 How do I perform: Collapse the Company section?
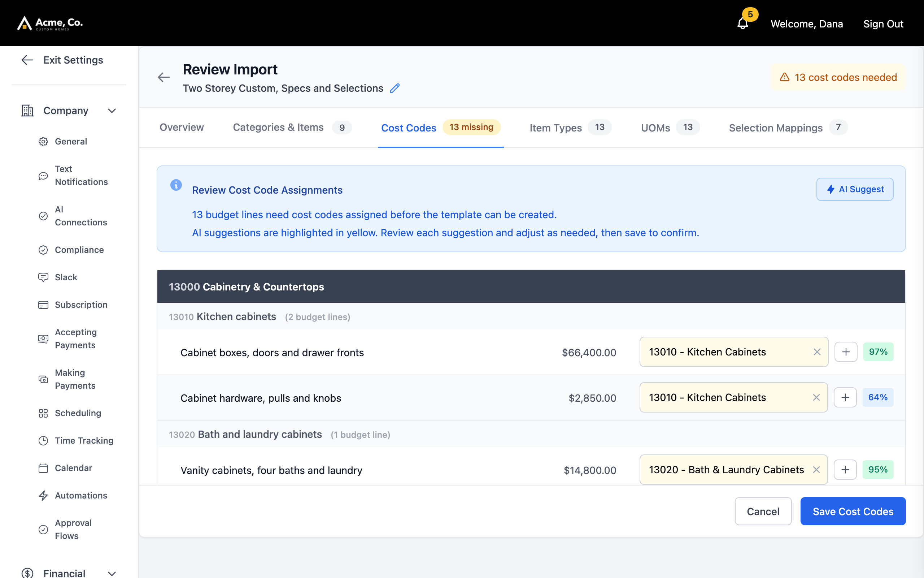(x=112, y=111)
